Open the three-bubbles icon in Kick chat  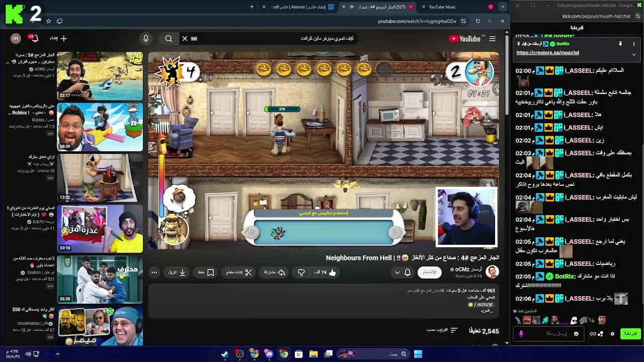click(x=601, y=334)
